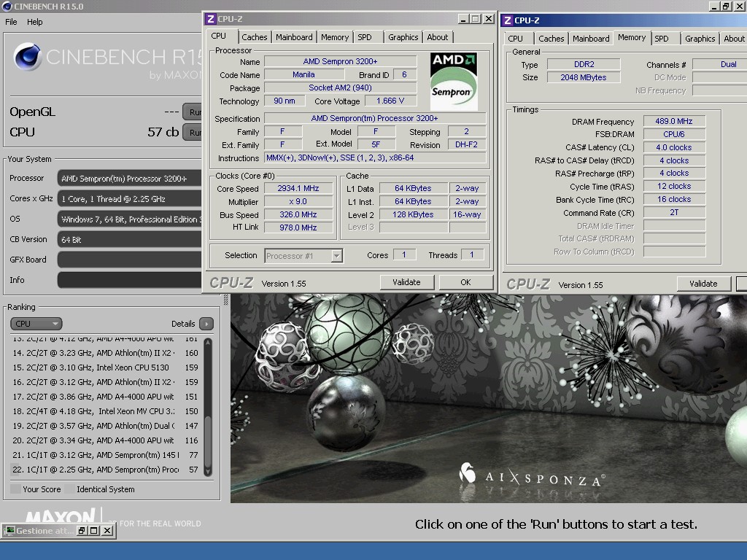This screenshot has width=747, height=560.
Task: Click the Gestione att... minimized window title
Action: point(45,531)
